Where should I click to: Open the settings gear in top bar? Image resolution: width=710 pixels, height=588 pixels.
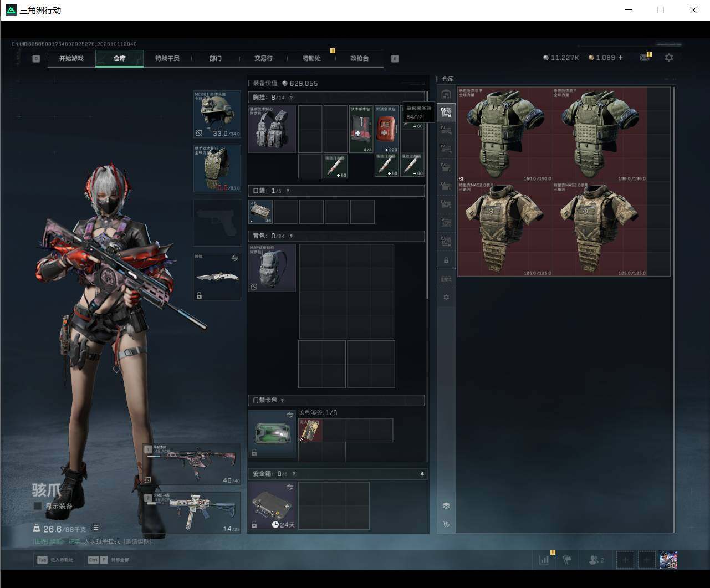[x=669, y=58]
